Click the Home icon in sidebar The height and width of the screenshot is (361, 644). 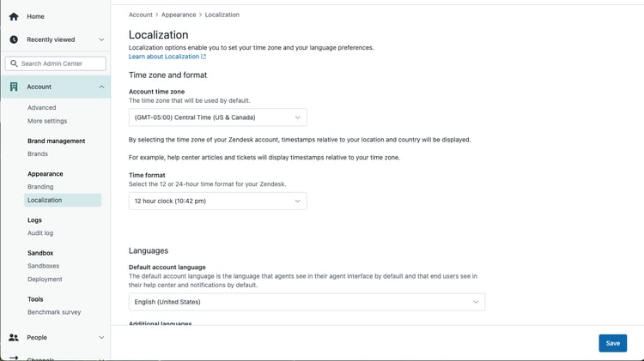[14, 16]
